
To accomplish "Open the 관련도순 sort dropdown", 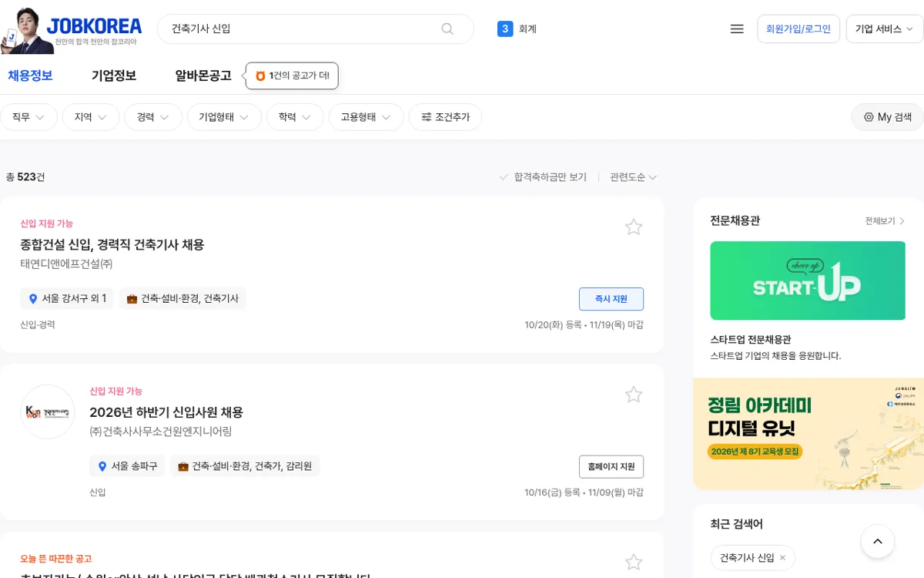I will (634, 177).
